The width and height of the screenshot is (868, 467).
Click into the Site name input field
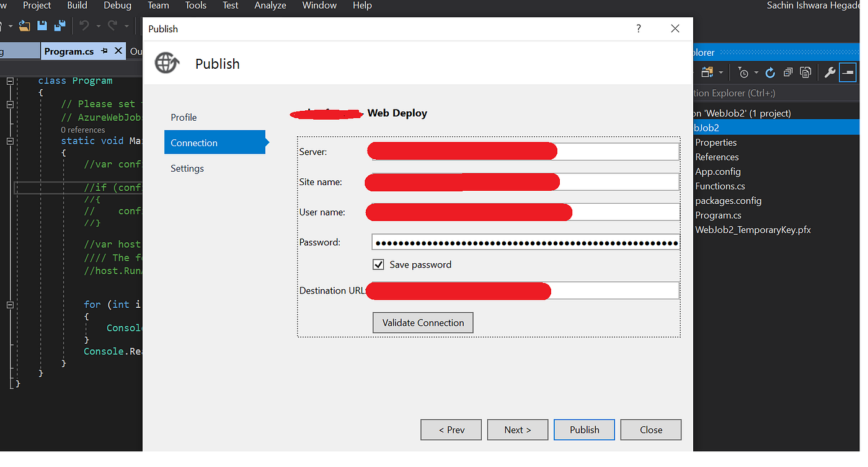[x=525, y=182]
